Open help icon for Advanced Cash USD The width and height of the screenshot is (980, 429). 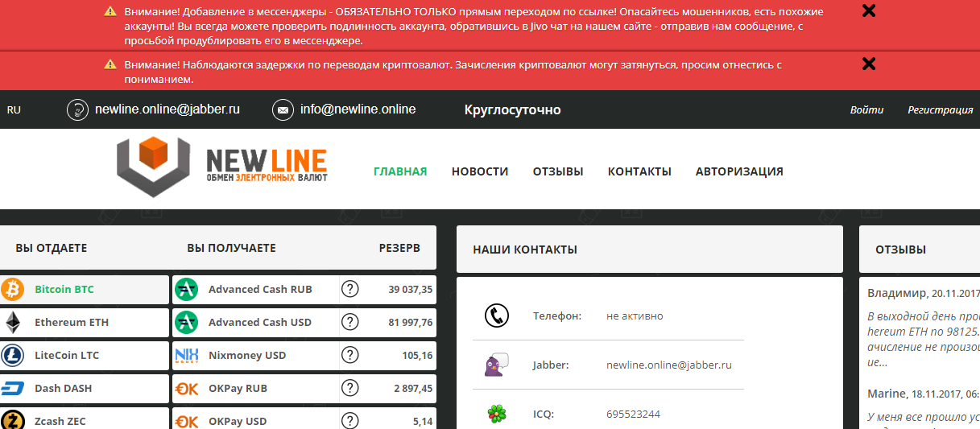point(349,322)
